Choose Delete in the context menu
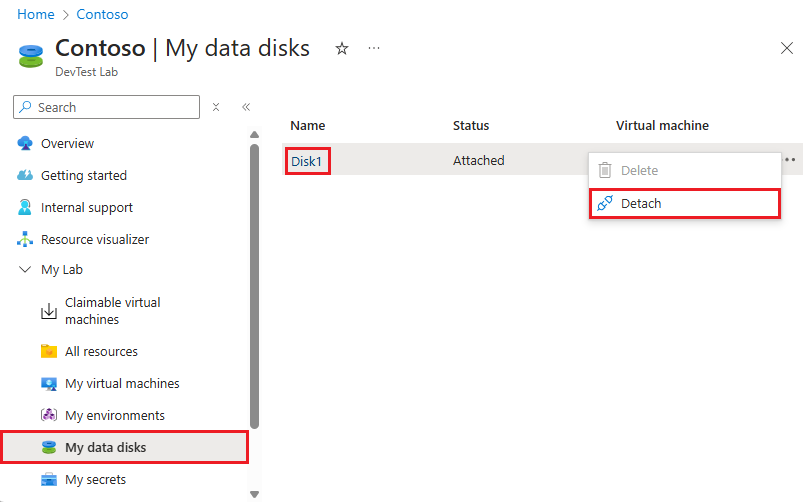Viewport: 809px width, 502px height. [639, 171]
